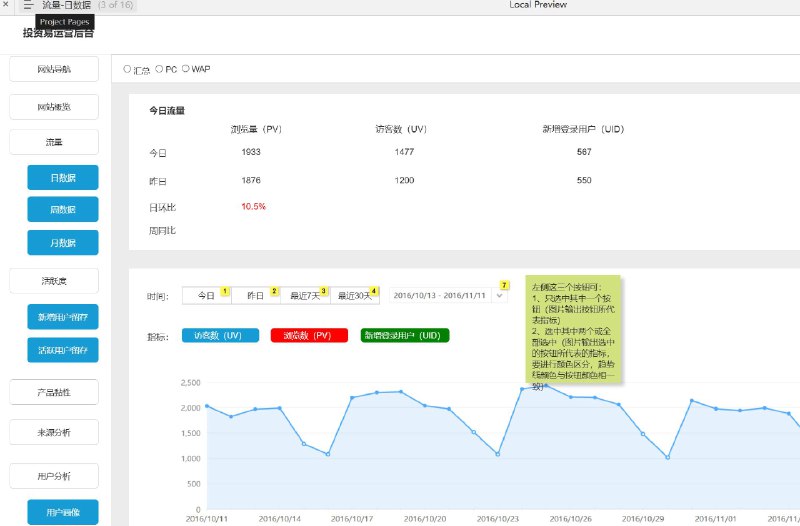The width and height of the screenshot is (800, 526).
Task: Select 昨日 time filter
Action: 256,296
